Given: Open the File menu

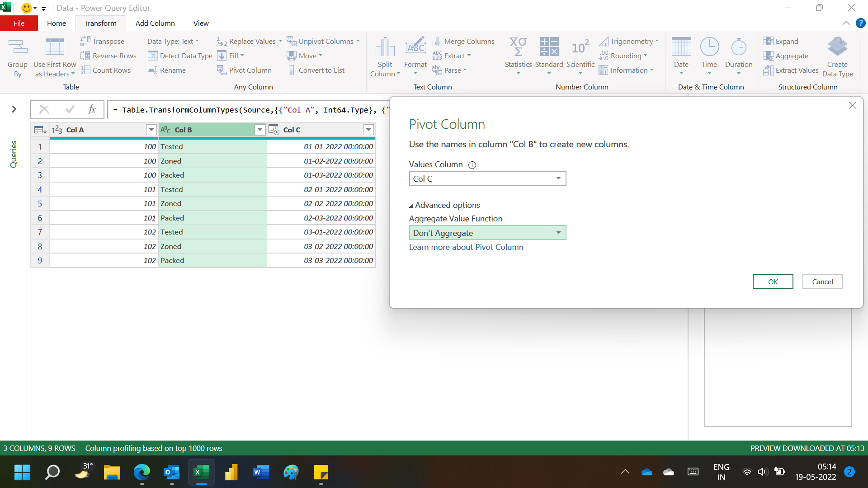Looking at the screenshot, I should (x=19, y=23).
